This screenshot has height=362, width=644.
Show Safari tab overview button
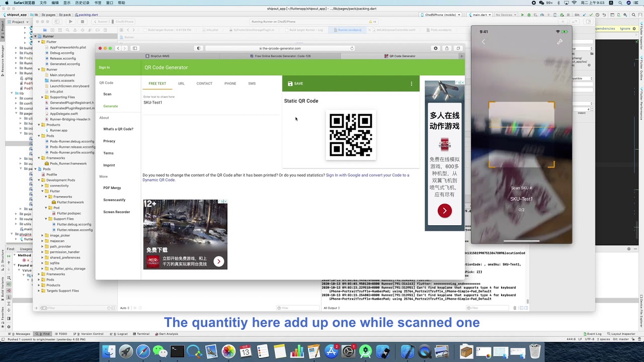(x=458, y=48)
